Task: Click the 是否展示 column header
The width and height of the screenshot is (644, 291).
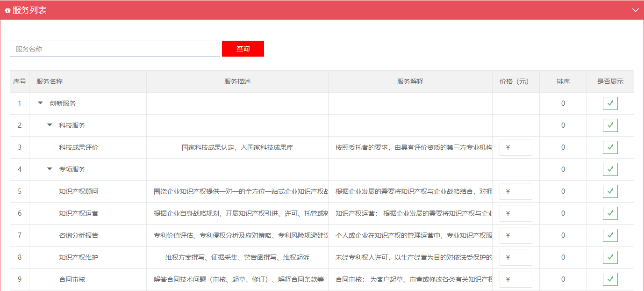Action: click(x=610, y=81)
